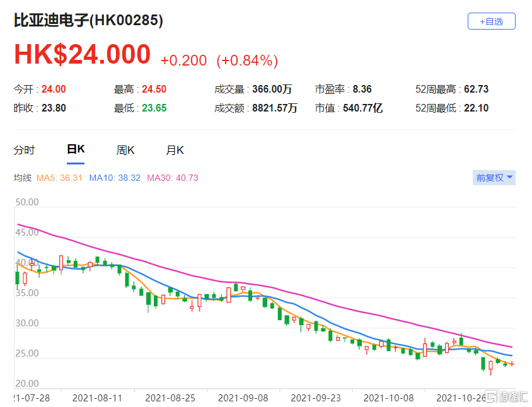Click the 20.00 price axis label
This screenshot has width=532, height=407.
point(27,384)
